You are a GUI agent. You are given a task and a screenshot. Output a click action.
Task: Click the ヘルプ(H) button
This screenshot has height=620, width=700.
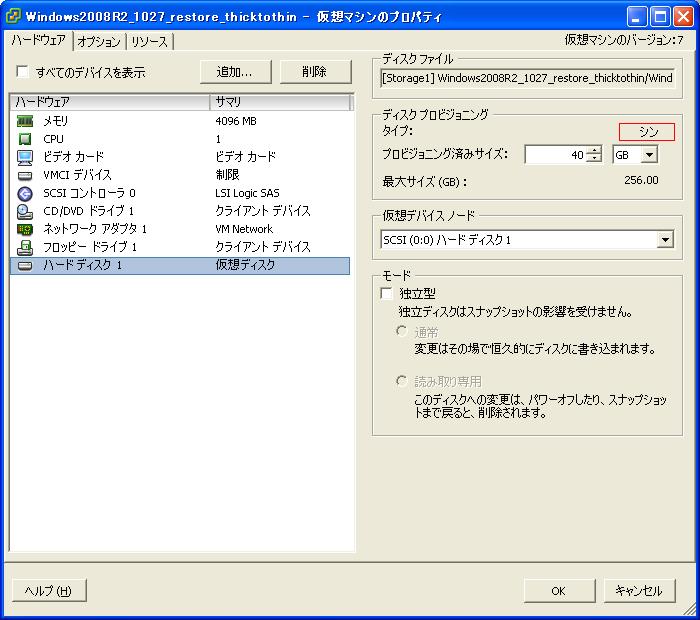pos(49,591)
